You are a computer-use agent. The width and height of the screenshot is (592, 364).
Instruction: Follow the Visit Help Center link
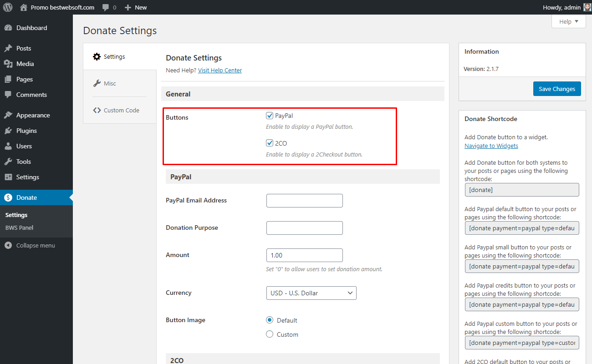click(x=220, y=71)
